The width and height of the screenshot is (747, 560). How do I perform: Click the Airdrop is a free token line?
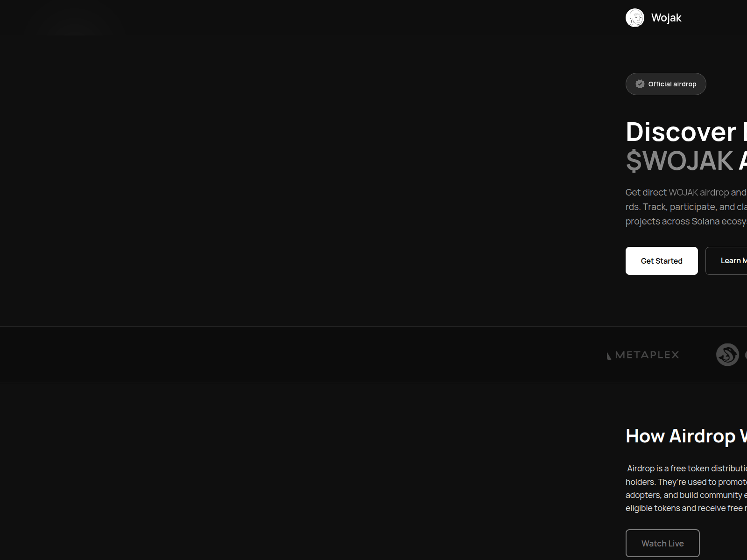pyautogui.click(x=687, y=469)
